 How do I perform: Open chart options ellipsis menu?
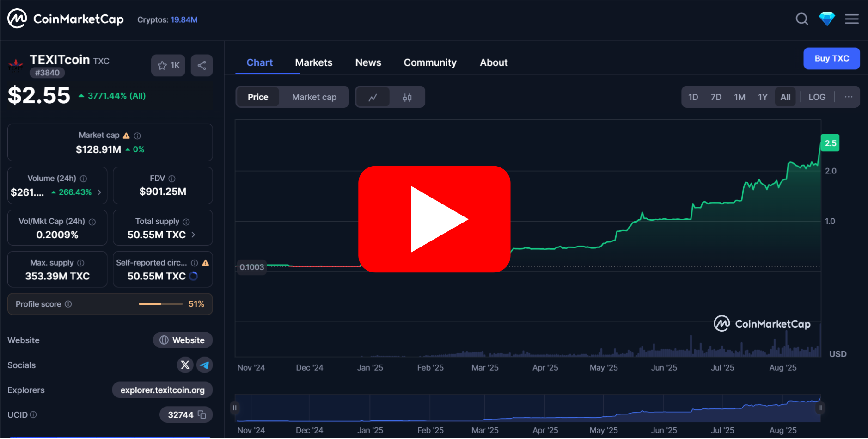click(849, 97)
